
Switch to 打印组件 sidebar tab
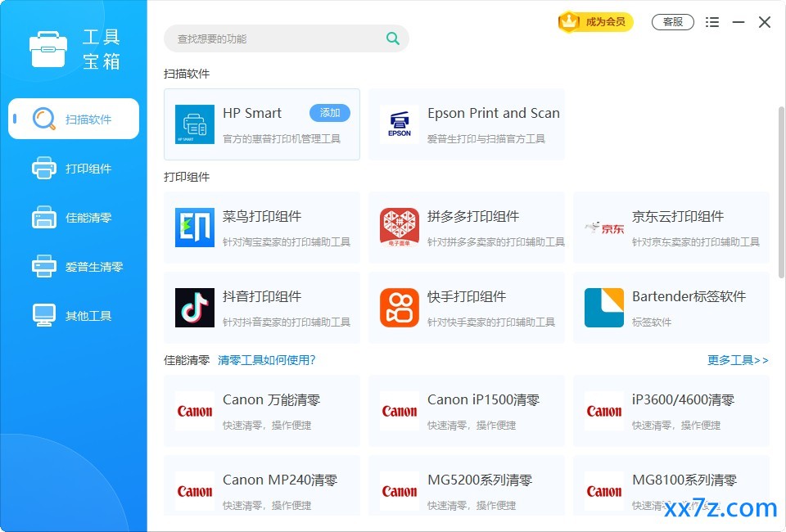[x=74, y=169]
